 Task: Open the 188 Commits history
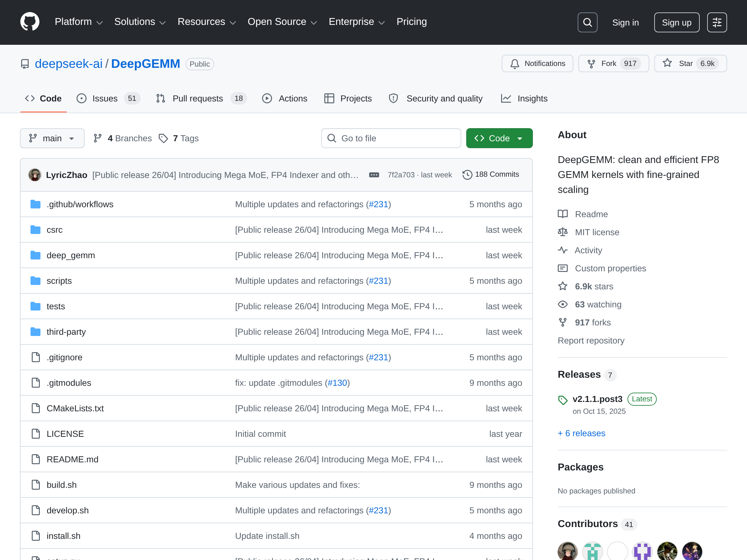click(x=491, y=175)
